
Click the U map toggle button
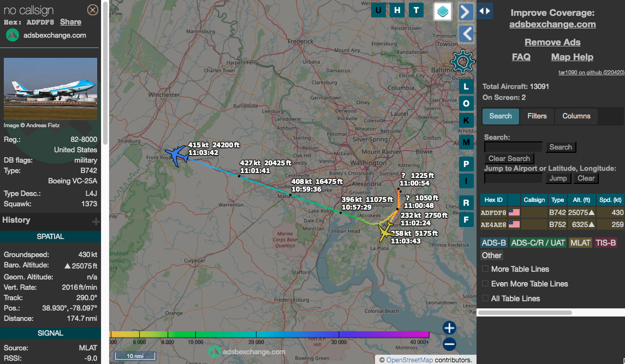(x=378, y=10)
